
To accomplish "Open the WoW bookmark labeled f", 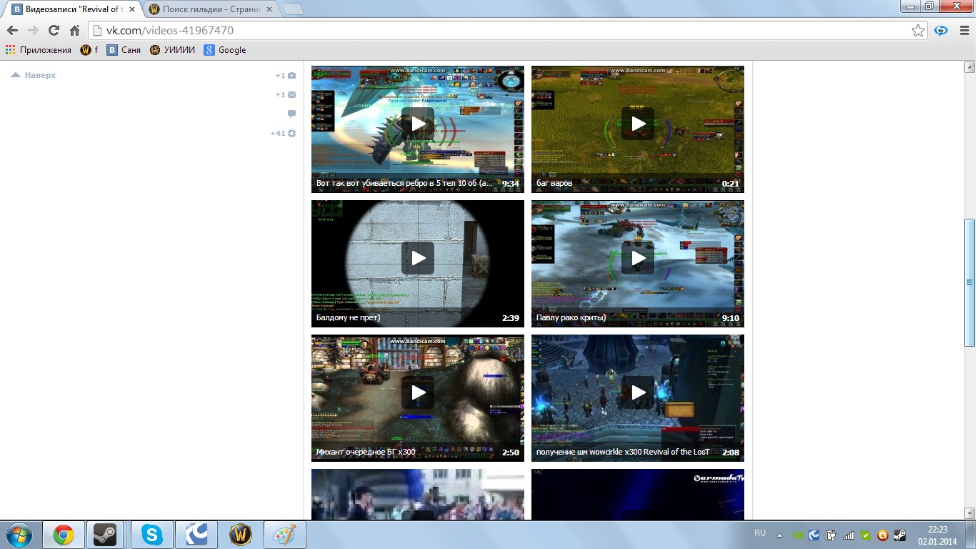I will pos(89,50).
